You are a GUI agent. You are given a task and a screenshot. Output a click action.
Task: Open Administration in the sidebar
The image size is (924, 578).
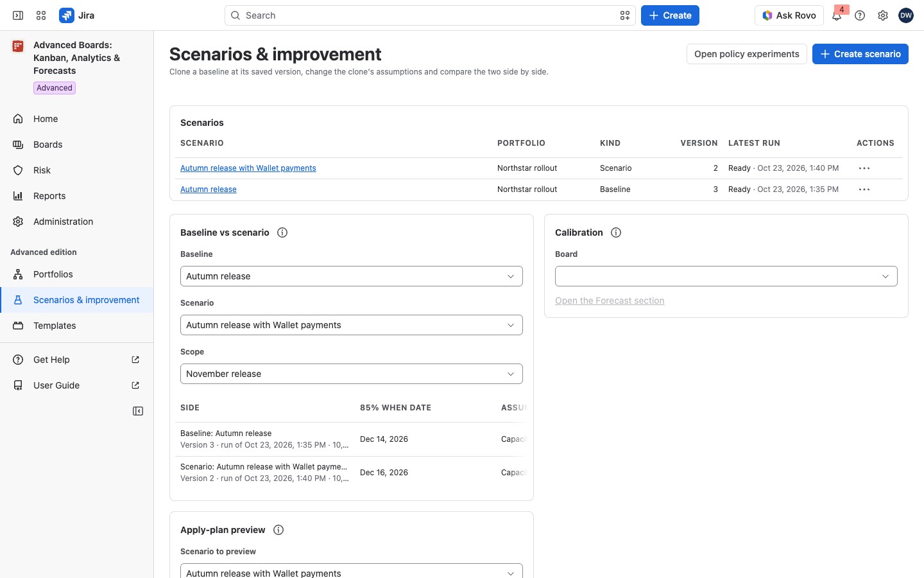77,222
